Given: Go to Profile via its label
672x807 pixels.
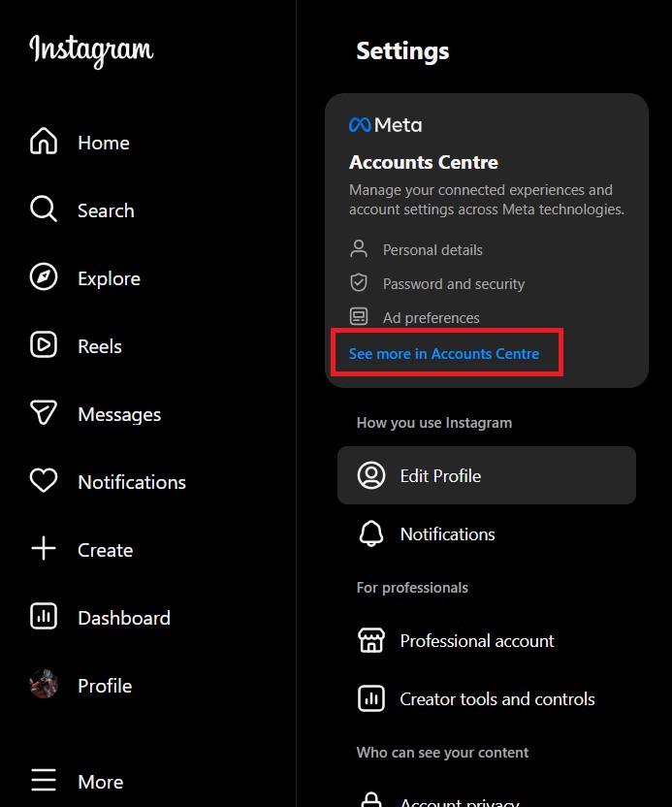Looking at the screenshot, I should (105, 686).
